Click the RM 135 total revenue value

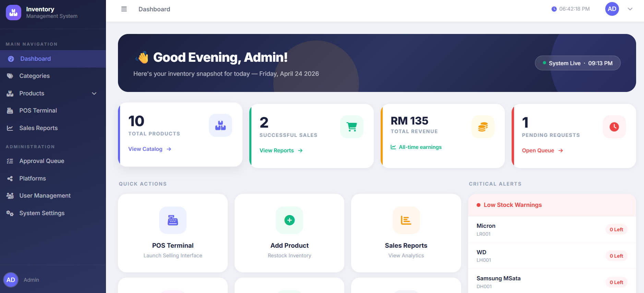pyautogui.click(x=409, y=121)
